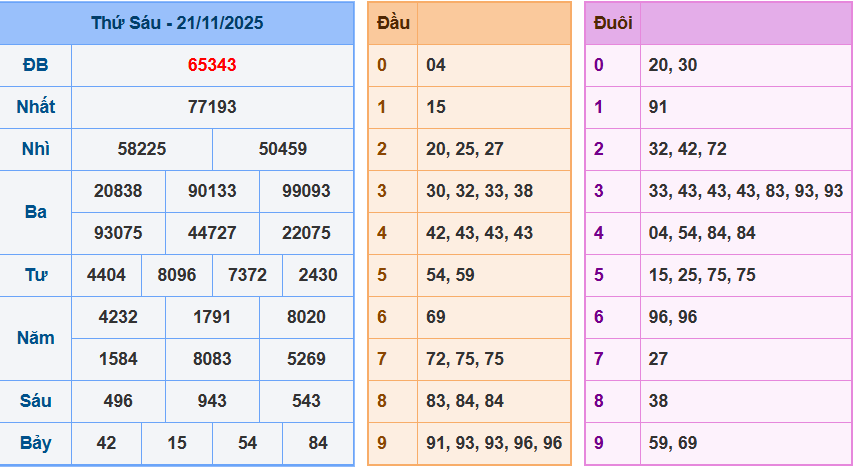This screenshot has width=853, height=467.
Task: Select value 69 in the Đầu table
Action: (x=436, y=317)
